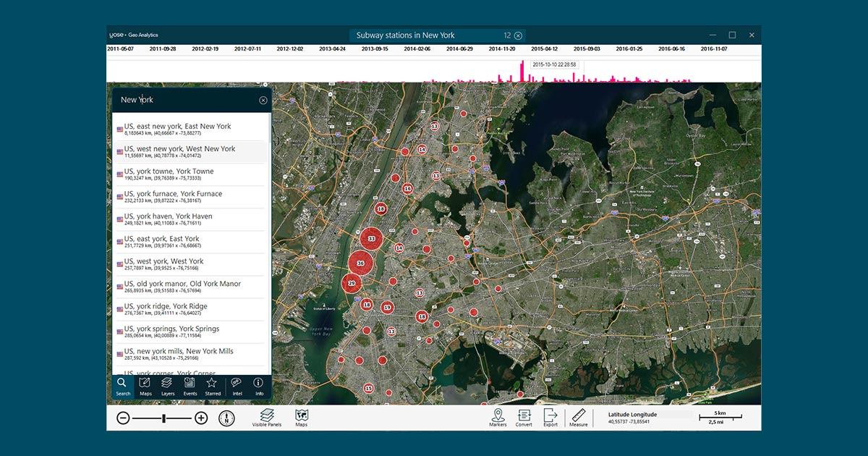
Task: Click the Convert coordinates tool
Action: [524, 418]
